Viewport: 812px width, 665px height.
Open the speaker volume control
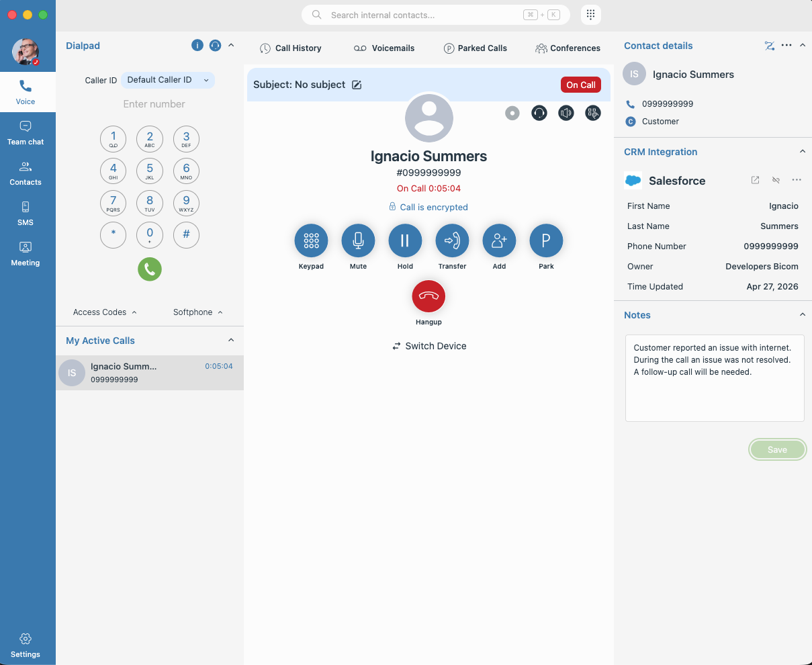(566, 113)
